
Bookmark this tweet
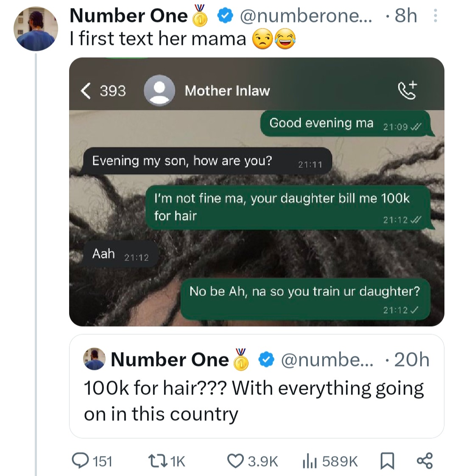(x=386, y=461)
